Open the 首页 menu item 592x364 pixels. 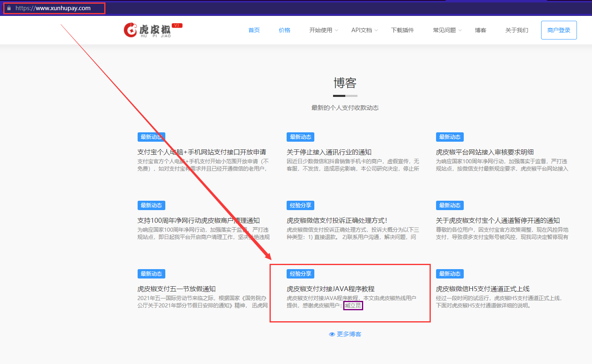click(x=254, y=30)
